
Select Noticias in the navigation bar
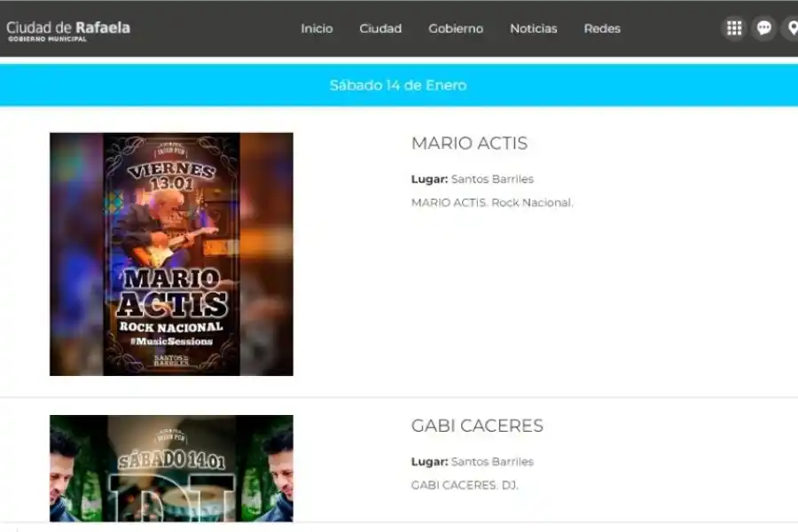[x=533, y=28]
